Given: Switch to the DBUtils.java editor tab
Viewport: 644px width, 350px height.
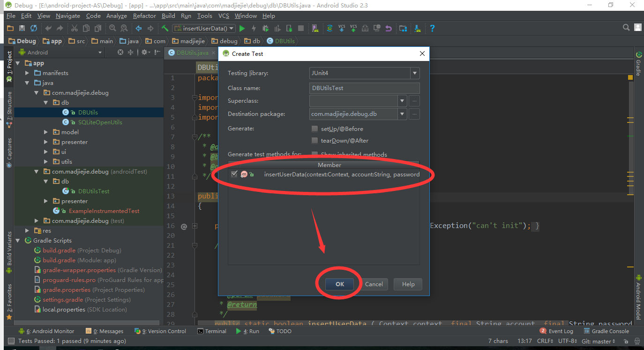Looking at the screenshot, I should tap(192, 53).
